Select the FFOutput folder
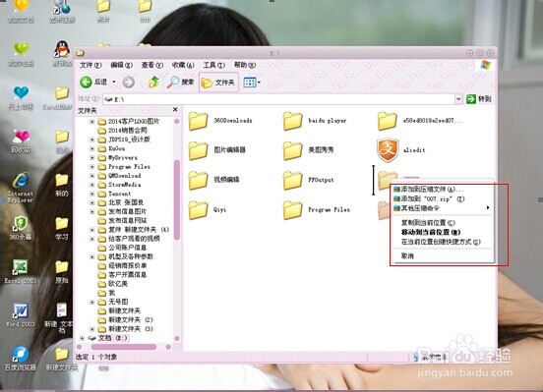The height and width of the screenshot is (392, 543). pyautogui.click(x=308, y=180)
